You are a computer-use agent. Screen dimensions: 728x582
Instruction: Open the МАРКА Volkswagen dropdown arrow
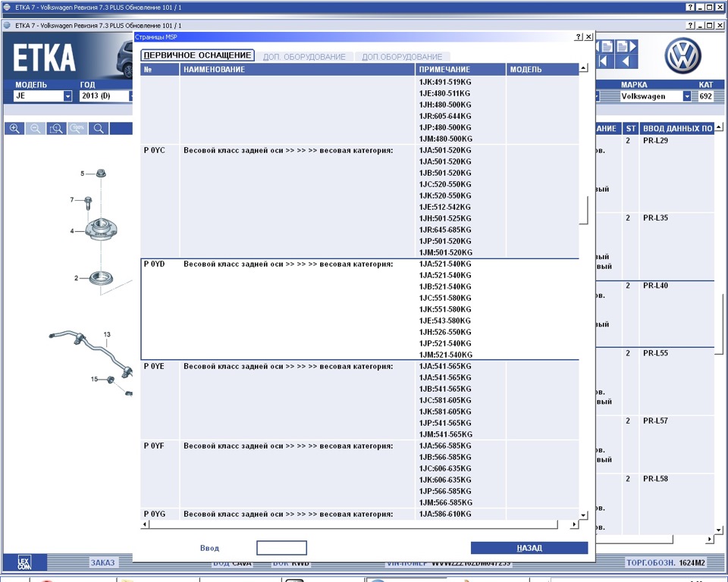pyautogui.click(x=687, y=96)
